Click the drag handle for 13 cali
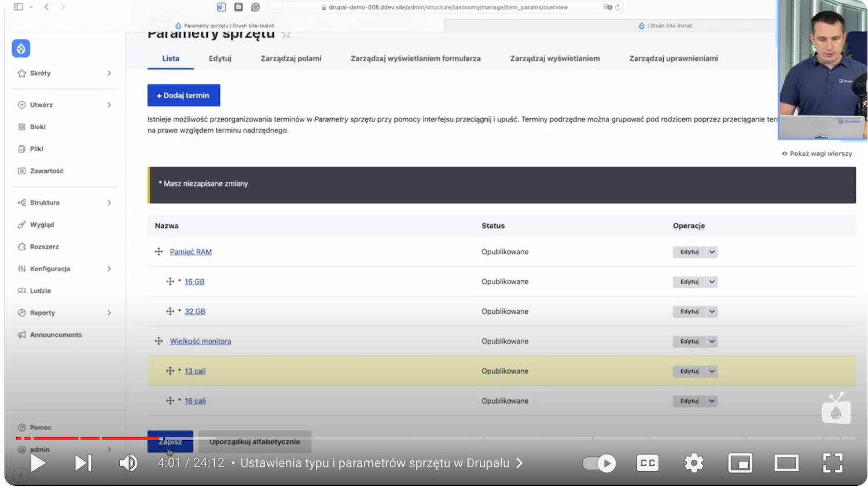The width and height of the screenshot is (868, 487). [x=170, y=371]
